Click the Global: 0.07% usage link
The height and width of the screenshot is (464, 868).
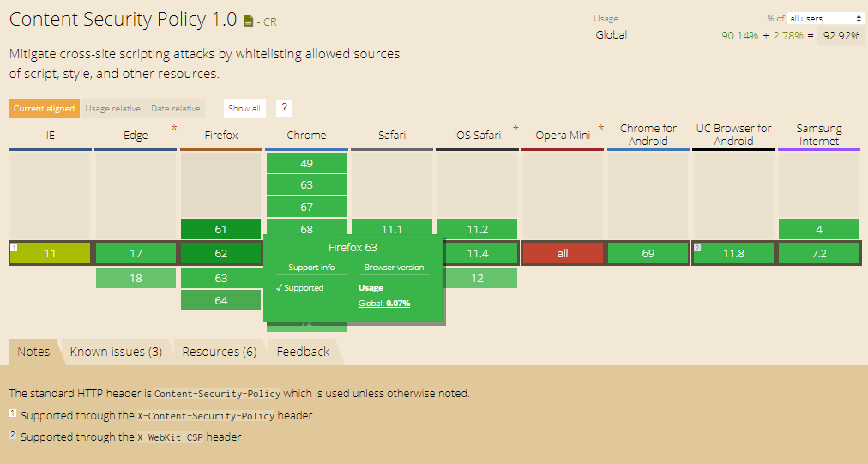384,304
